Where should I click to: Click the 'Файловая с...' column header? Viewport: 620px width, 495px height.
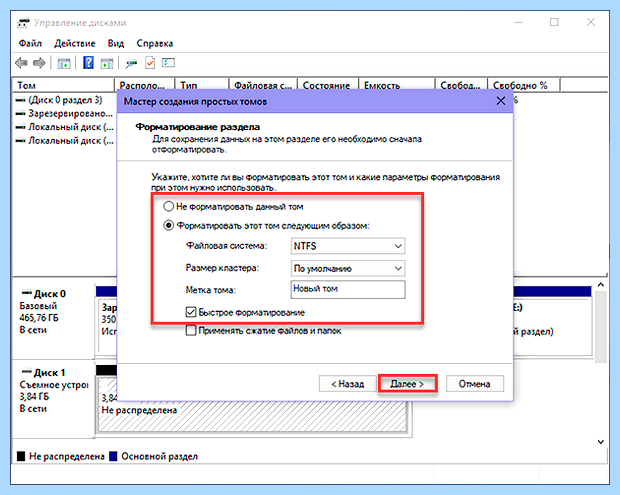click(x=263, y=85)
